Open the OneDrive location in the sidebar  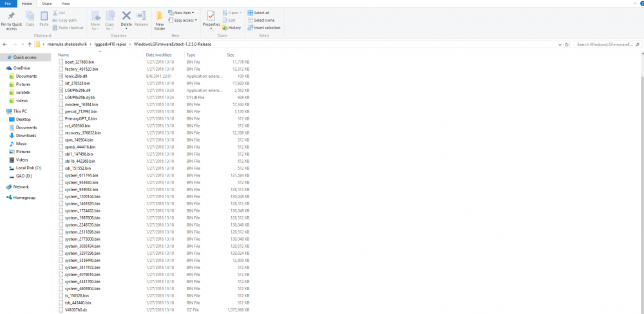point(22,68)
